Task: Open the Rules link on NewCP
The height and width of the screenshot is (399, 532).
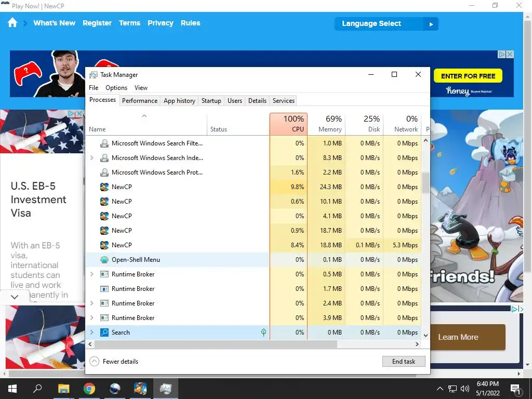Action: [190, 23]
